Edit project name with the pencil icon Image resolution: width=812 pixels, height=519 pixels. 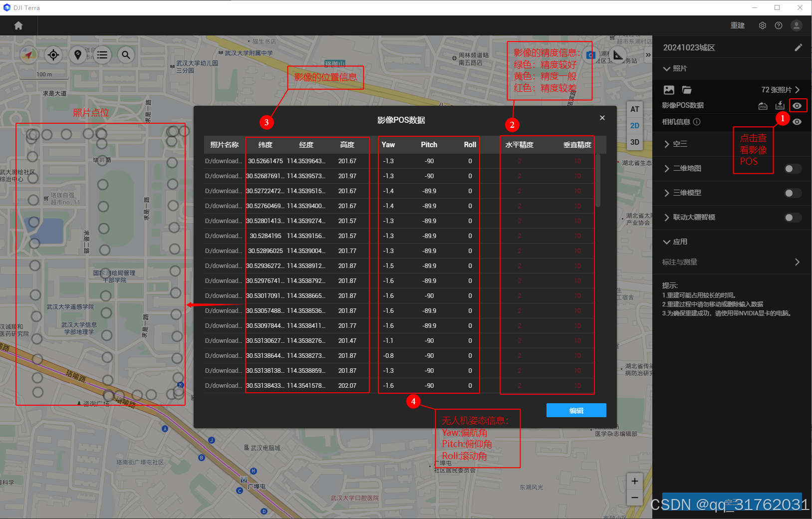(799, 47)
